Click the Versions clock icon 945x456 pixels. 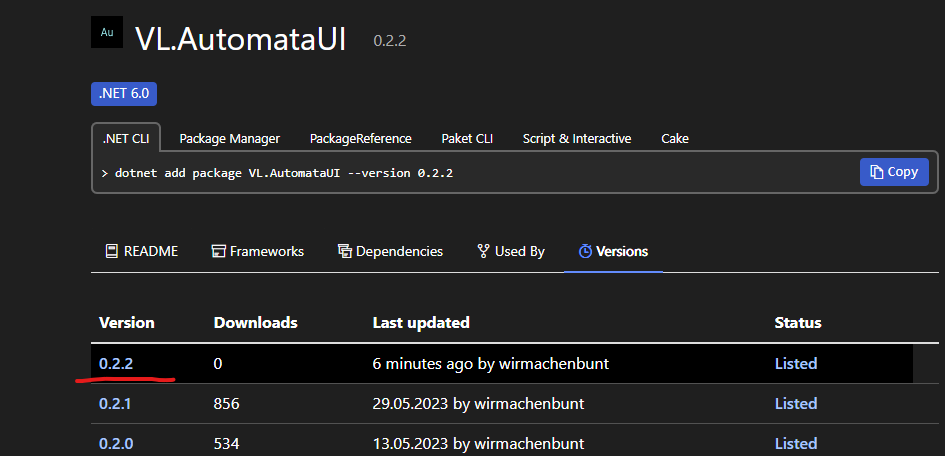pos(585,251)
